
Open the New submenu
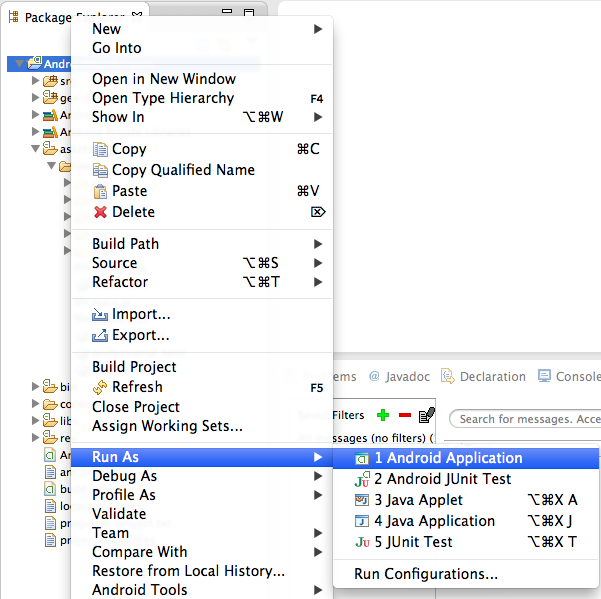[202, 29]
